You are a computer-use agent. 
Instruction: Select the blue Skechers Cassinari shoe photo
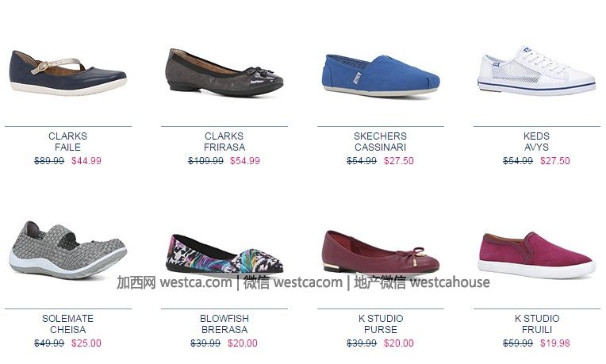click(381, 75)
